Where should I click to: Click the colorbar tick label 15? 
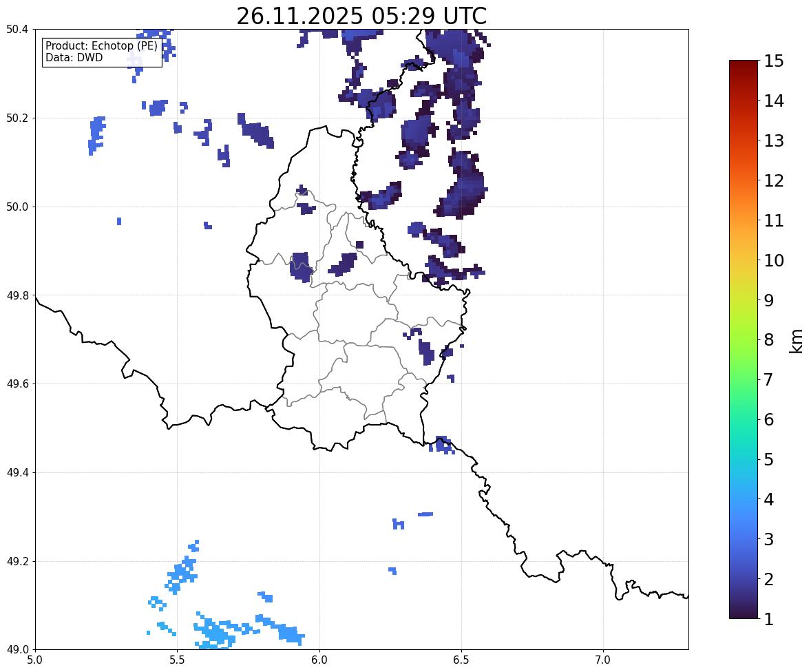774,61
